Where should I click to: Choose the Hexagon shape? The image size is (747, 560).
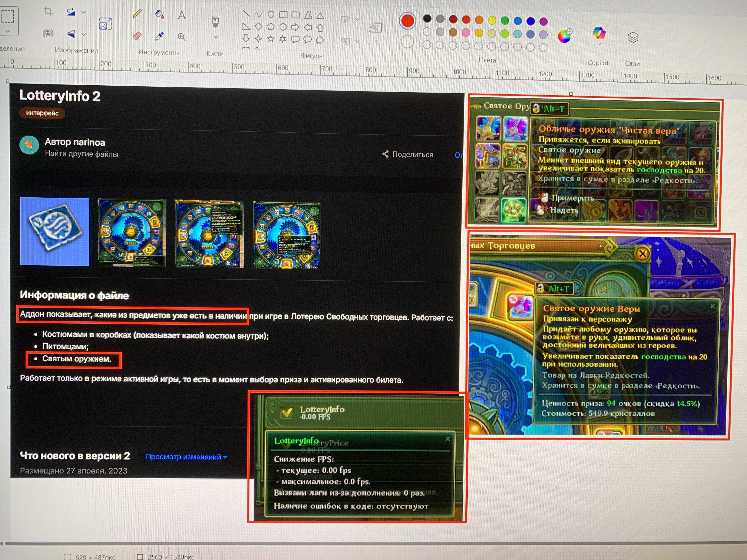[x=283, y=27]
